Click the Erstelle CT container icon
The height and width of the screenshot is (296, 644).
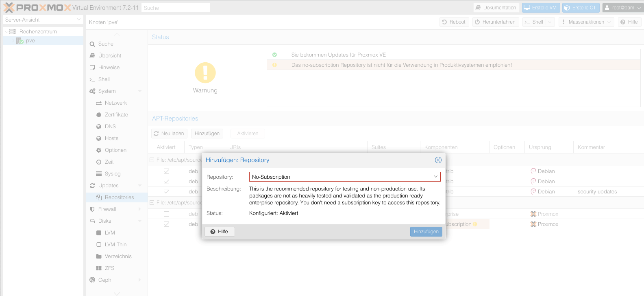[567, 8]
